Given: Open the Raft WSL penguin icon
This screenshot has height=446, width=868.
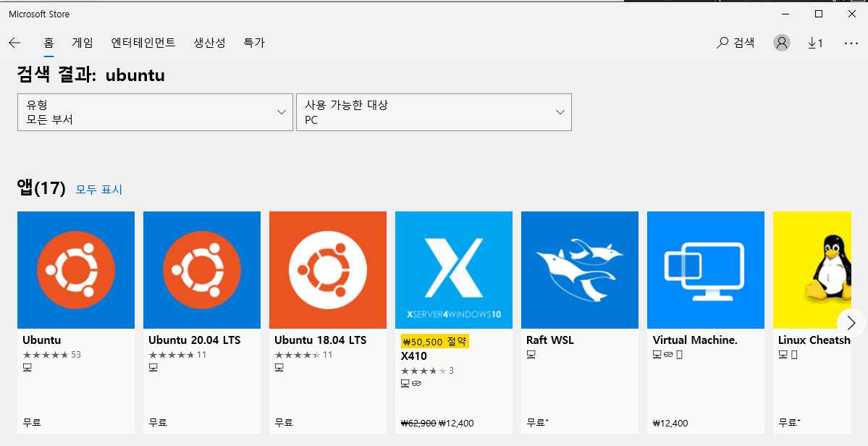Looking at the screenshot, I should [x=580, y=270].
